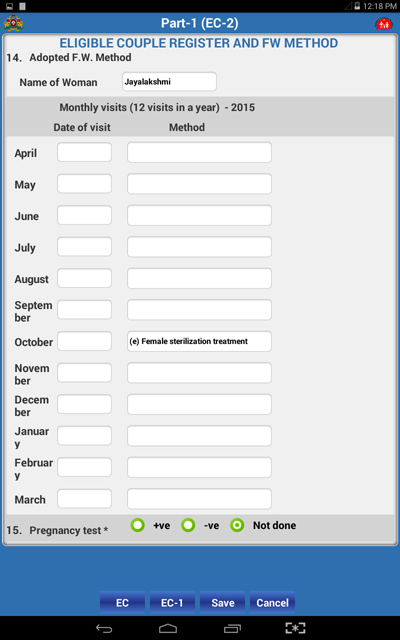Save the eligible couple register form
This screenshot has width=400, height=640.
point(222,603)
